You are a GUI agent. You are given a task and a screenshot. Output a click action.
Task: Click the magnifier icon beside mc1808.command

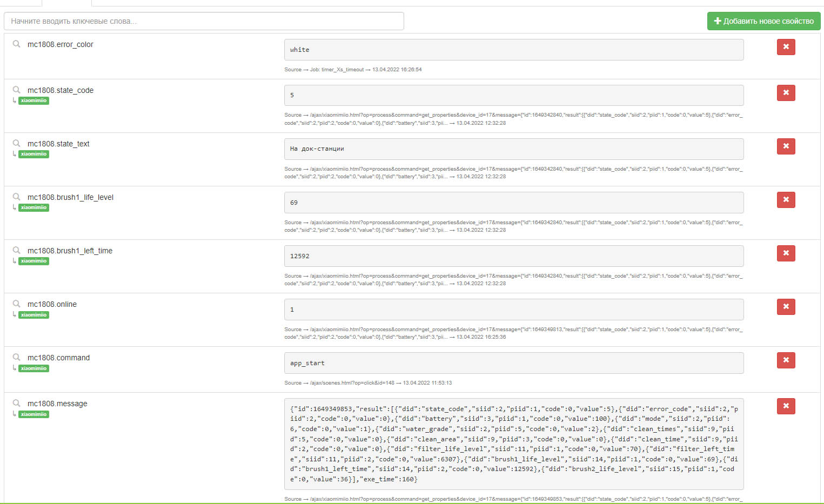[17, 357]
